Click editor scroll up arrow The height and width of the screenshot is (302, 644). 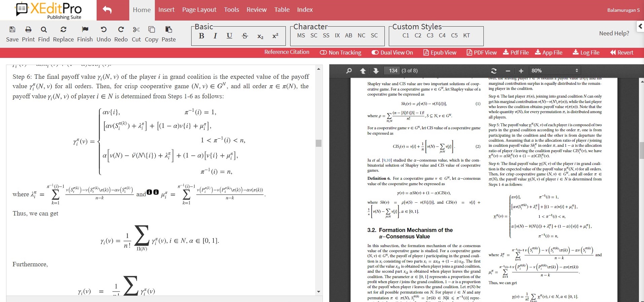coord(318,69)
